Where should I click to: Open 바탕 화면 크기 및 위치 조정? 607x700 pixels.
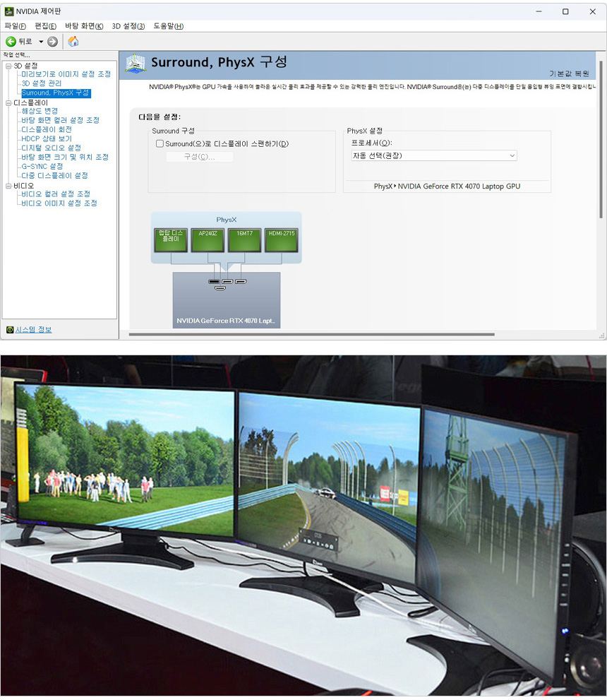65,157
